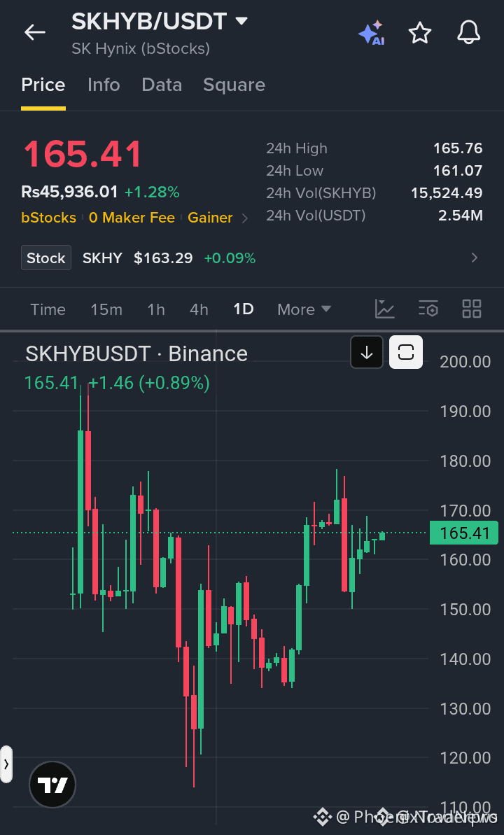The height and width of the screenshot is (835, 504).
Task: Toggle fullscreen chart frame icon
Action: click(x=406, y=352)
